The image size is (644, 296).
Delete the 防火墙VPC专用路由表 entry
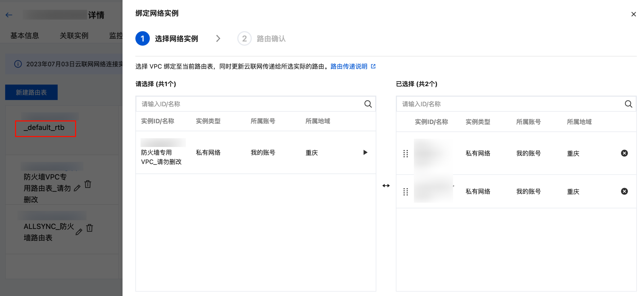coord(88,184)
